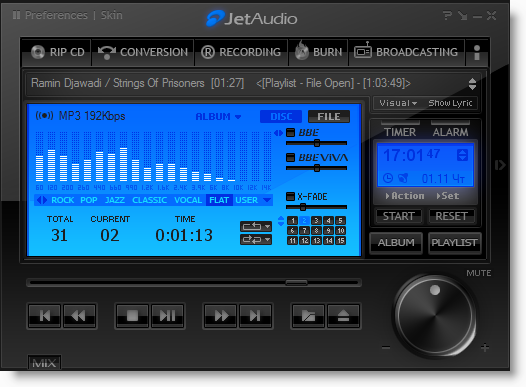Image resolution: width=526 pixels, height=387 pixels.
Task: Rewind the current track
Action: [79, 316]
